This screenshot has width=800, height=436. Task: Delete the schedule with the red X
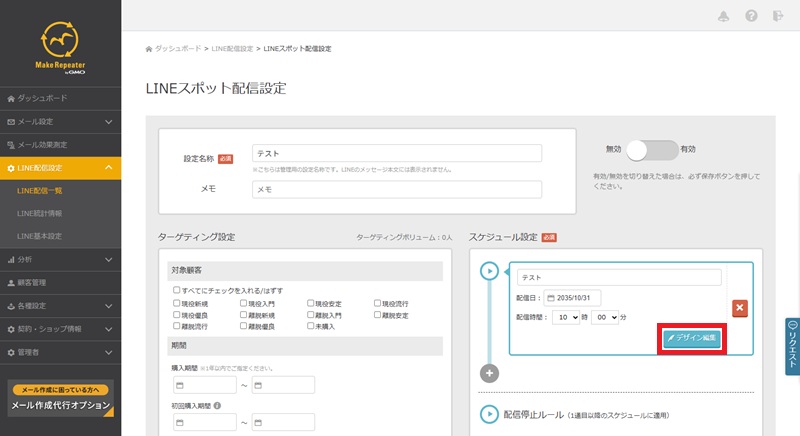click(740, 308)
